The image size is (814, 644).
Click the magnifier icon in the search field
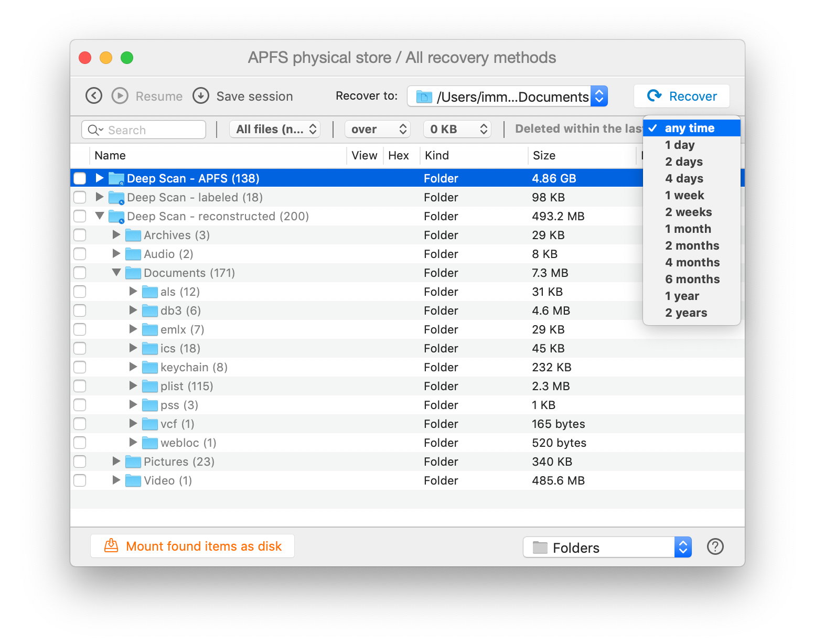tap(94, 130)
